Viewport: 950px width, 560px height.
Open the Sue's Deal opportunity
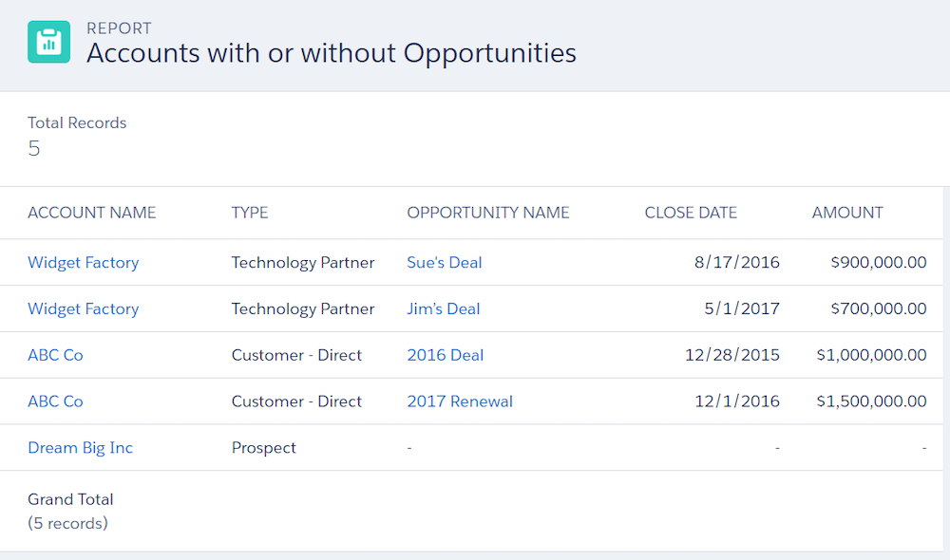coord(444,262)
